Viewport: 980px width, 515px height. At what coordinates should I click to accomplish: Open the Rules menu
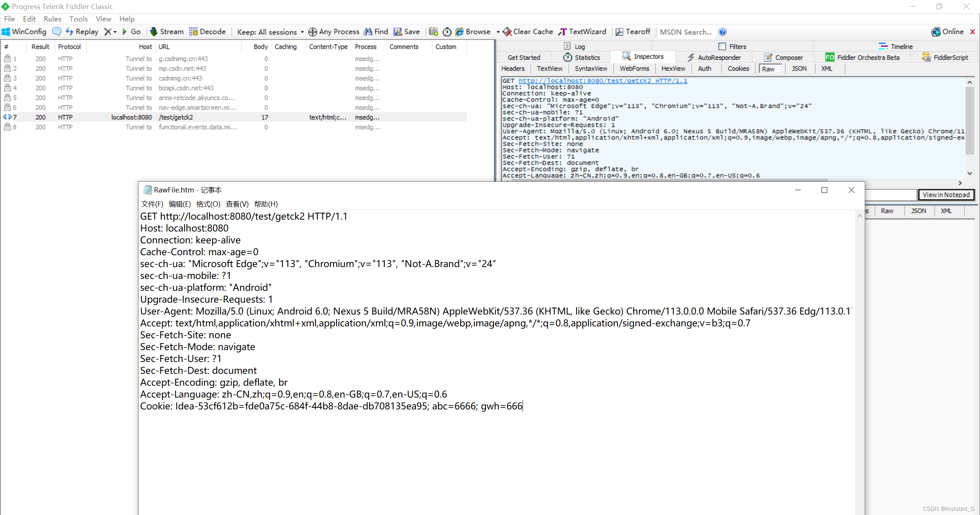click(52, 19)
